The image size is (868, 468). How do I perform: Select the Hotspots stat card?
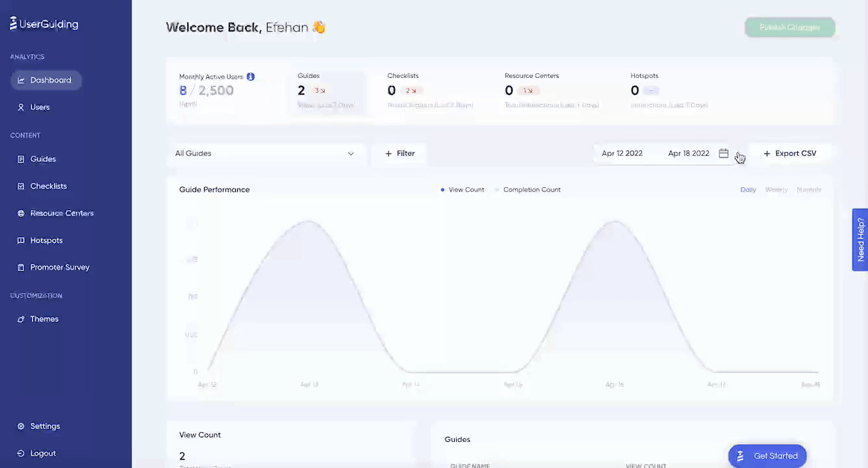click(x=669, y=91)
